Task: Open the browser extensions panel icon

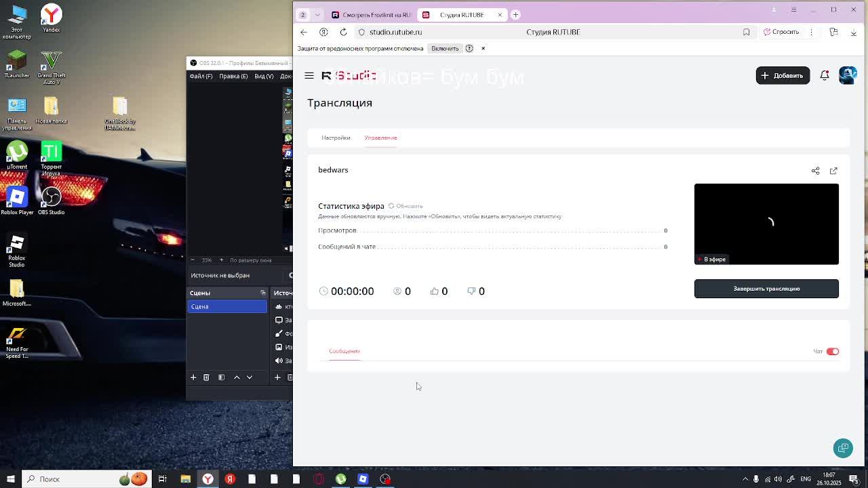Action: (833, 32)
